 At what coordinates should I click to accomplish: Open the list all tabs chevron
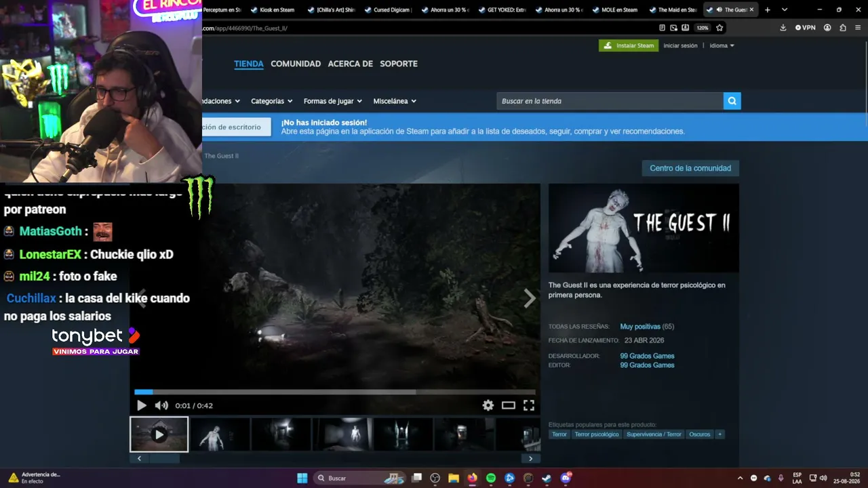coord(785,9)
